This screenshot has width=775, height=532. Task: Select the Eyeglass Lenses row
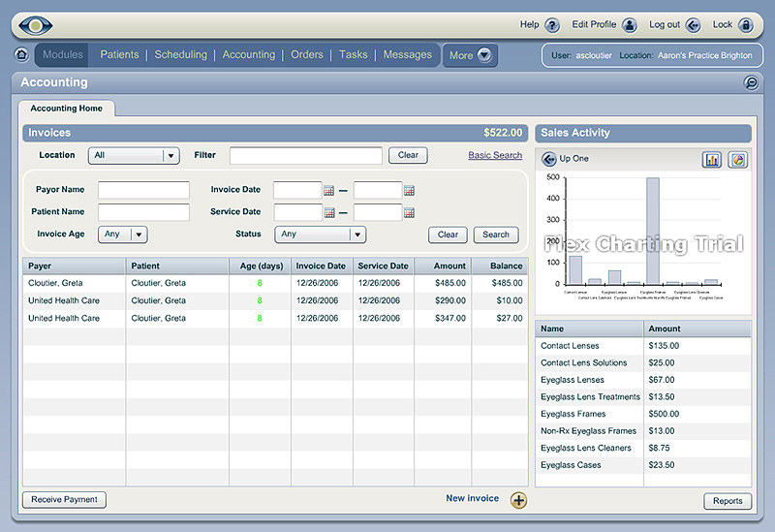pyautogui.click(x=643, y=380)
